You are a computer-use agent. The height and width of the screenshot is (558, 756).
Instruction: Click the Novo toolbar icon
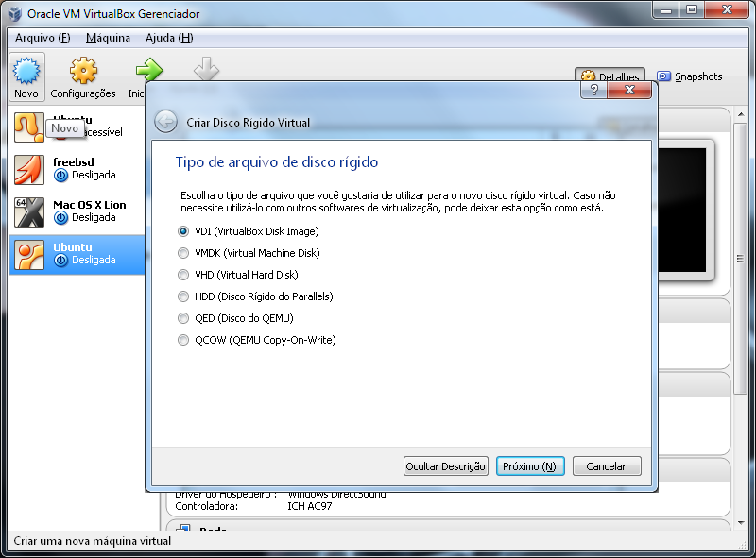[26, 71]
